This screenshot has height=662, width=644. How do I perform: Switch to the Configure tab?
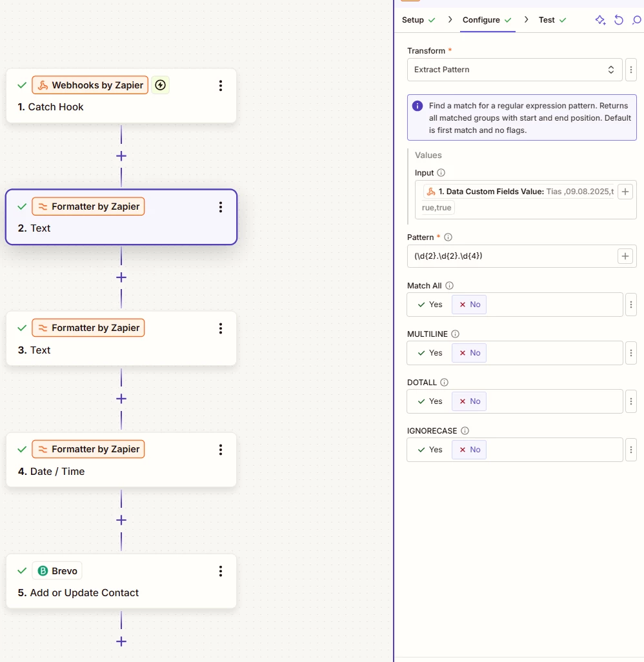(x=487, y=20)
